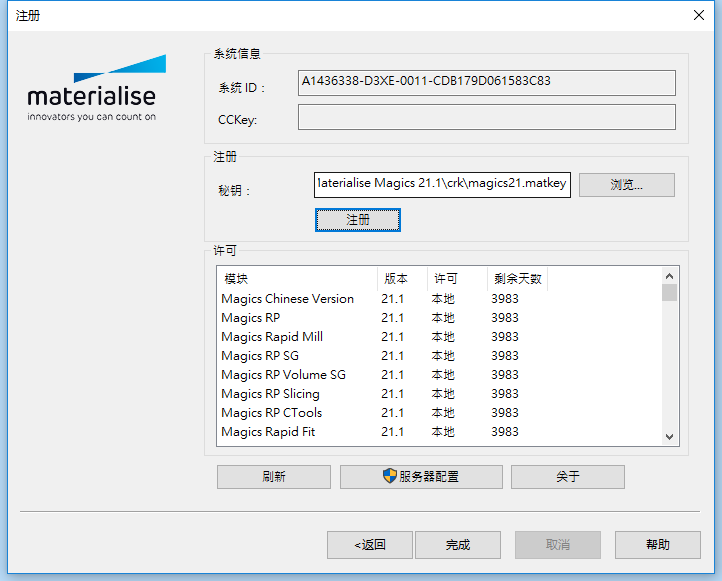Close the 注册 dialog window
Viewport: 722px width, 581px height.
[698, 15]
